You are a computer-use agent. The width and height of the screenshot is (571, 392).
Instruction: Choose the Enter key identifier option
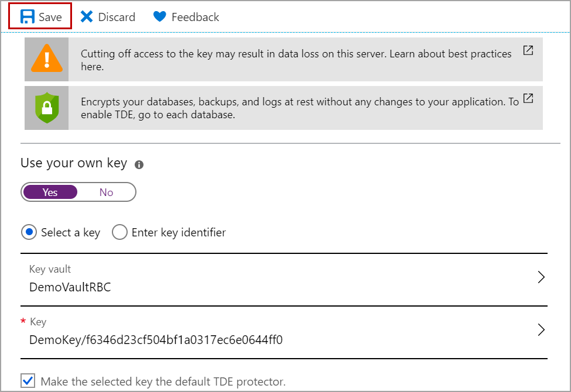[x=119, y=232]
